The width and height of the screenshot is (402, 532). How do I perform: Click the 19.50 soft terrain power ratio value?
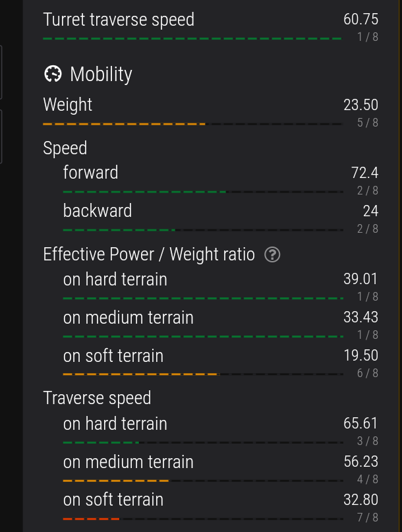point(361,355)
